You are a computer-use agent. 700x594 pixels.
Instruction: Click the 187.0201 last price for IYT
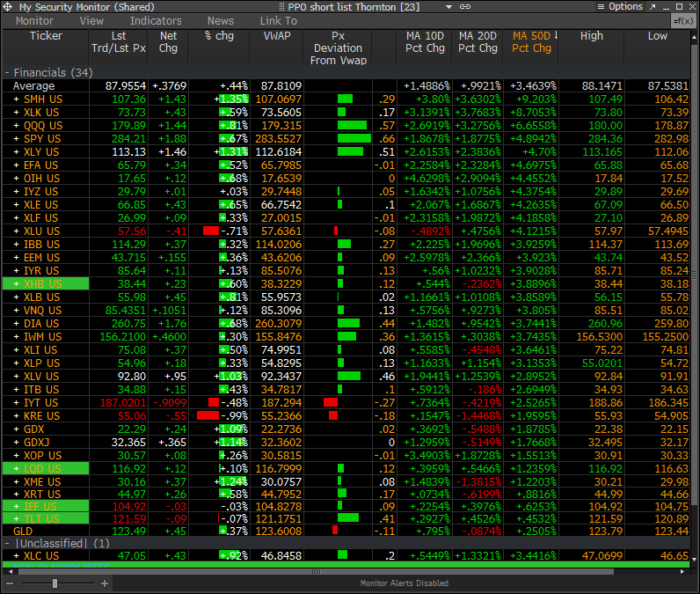[x=123, y=403]
